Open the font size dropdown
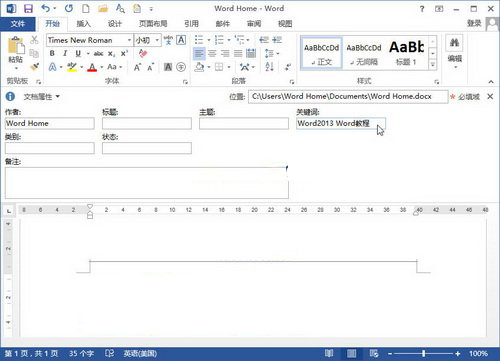 point(157,40)
